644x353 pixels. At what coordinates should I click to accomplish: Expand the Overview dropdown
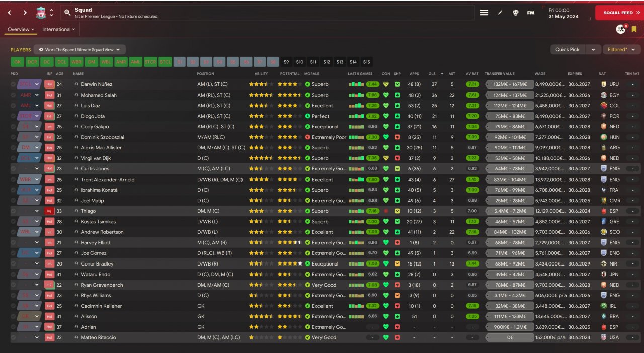21,29
